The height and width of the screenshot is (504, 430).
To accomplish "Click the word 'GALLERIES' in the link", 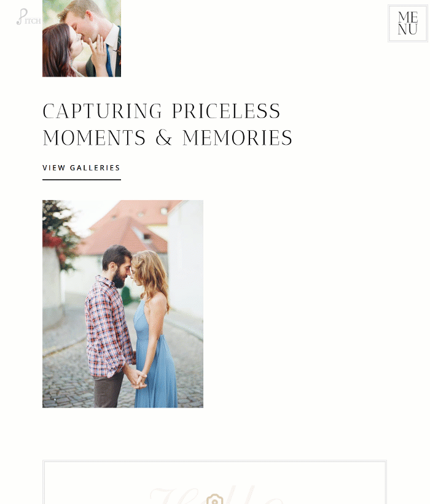I will [95, 168].
